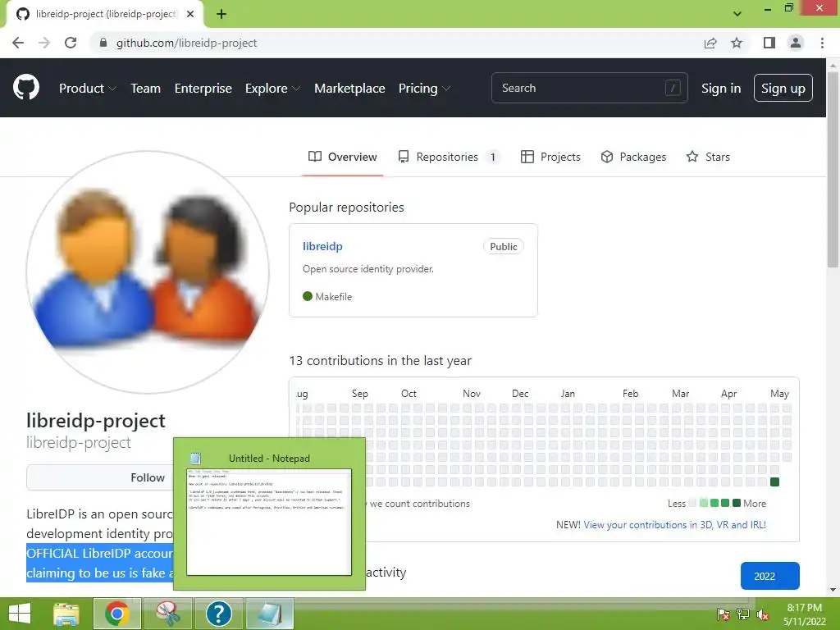This screenshot has height=630, width=840.
Task: Click the Chrome taskbar icon
Action: (x=117, y=614)
